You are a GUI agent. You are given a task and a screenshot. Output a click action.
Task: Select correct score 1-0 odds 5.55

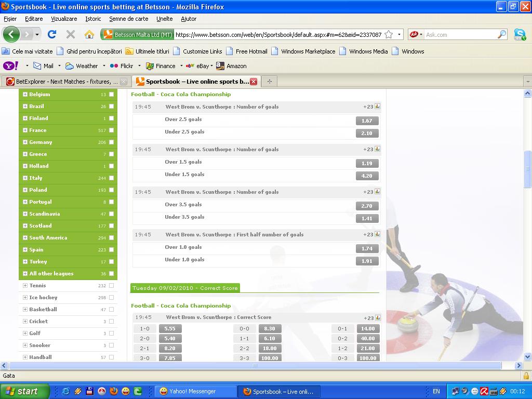pos(170,328)
